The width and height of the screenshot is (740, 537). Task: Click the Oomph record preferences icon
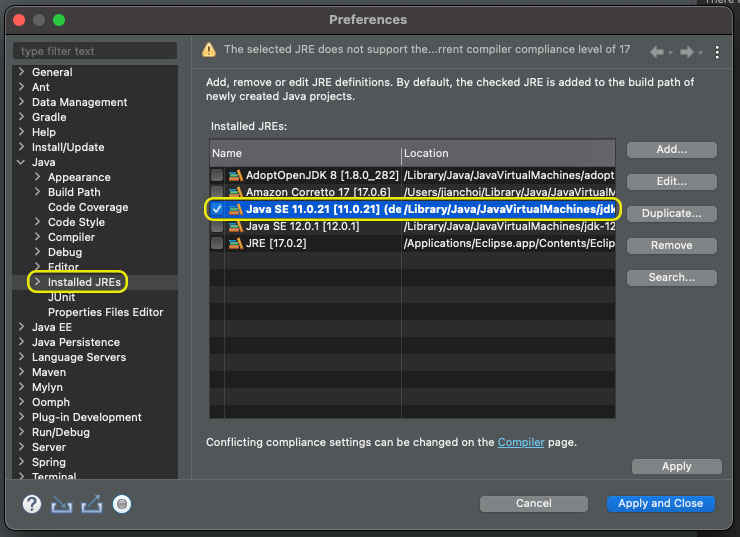pyautogui.click(x=122, y=504)
